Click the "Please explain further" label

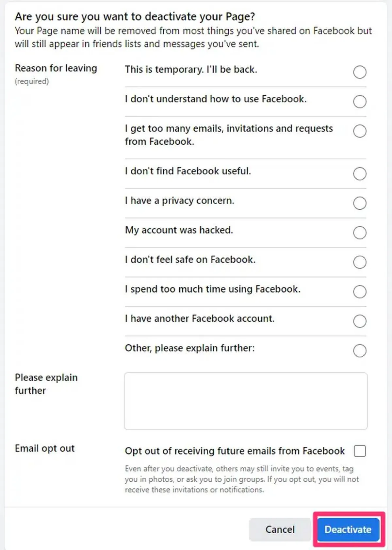coord(45,384)
